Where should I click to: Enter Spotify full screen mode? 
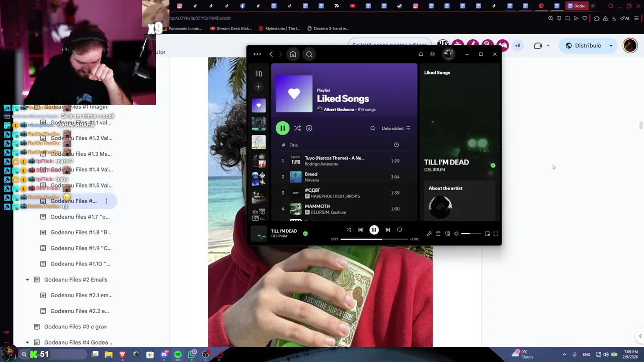tap(496, 234)
